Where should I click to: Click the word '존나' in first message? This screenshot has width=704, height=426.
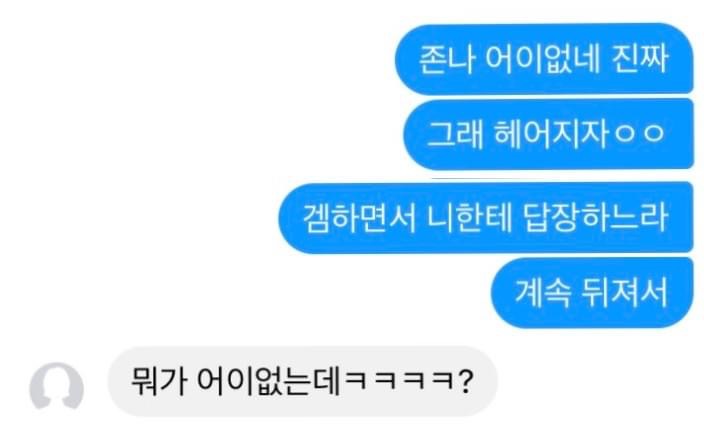[447, 59]
